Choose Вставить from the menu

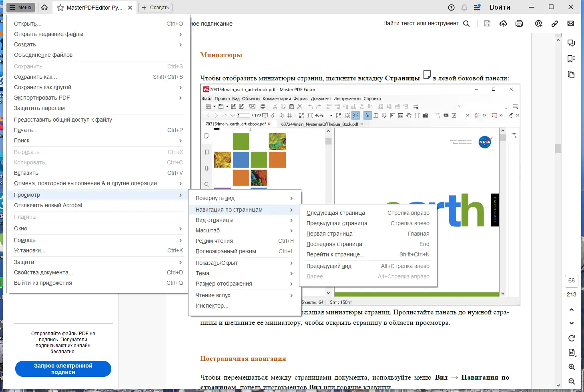click(98, 173)
